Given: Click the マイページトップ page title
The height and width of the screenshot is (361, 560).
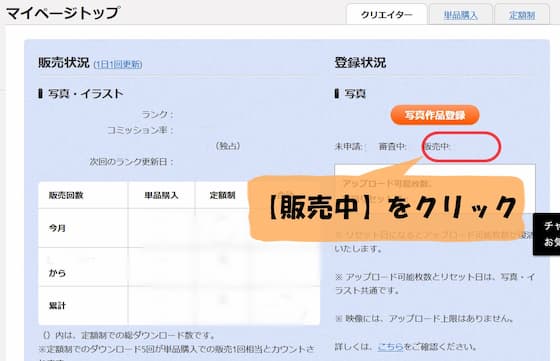Looking at the screenshot, I should (x=62, y=13).
